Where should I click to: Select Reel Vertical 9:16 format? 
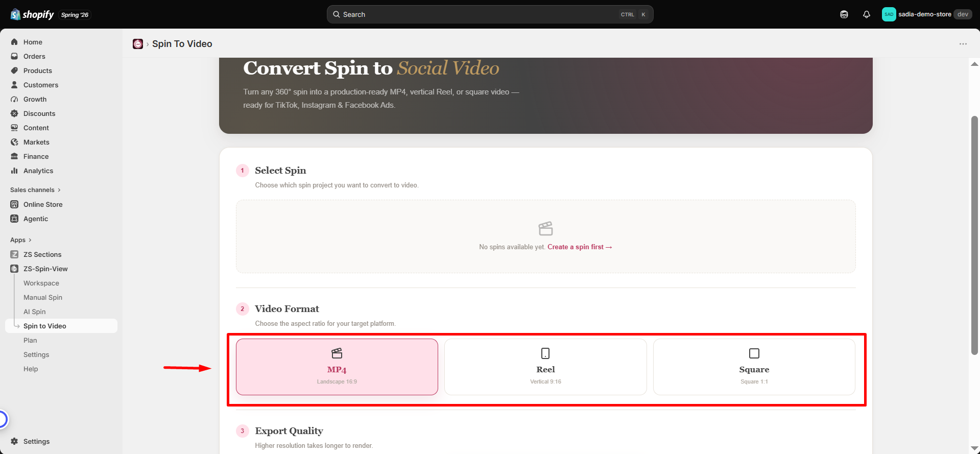[x=545, y=367]
